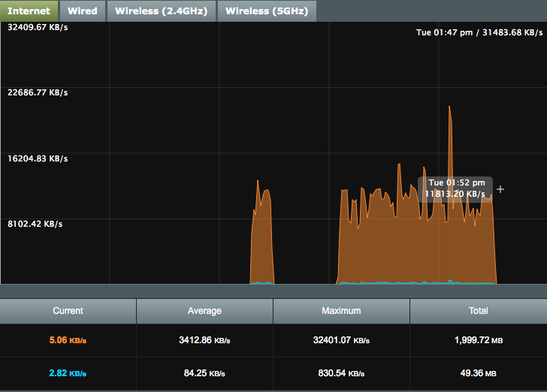Viewport: 547px width, 392px height.
Task: Click the 3412.86 KB/s average value
Action: [x=204, y=340]
